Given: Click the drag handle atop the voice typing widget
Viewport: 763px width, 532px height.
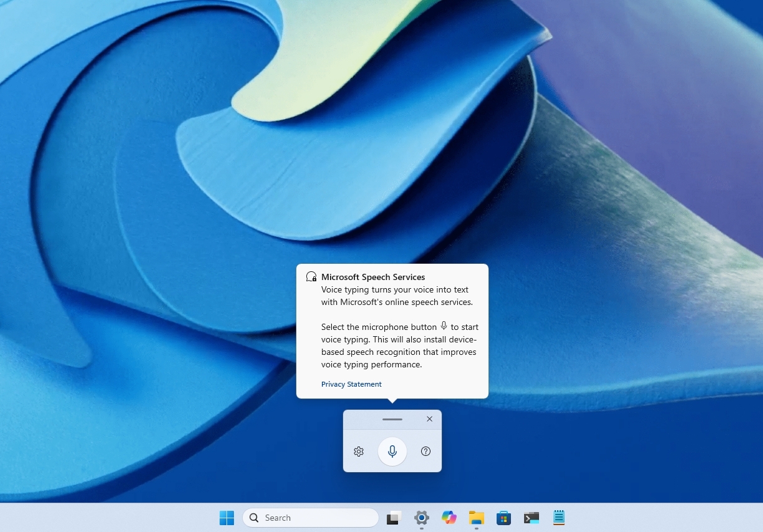Looking at the screenshot, I should 392,418.
